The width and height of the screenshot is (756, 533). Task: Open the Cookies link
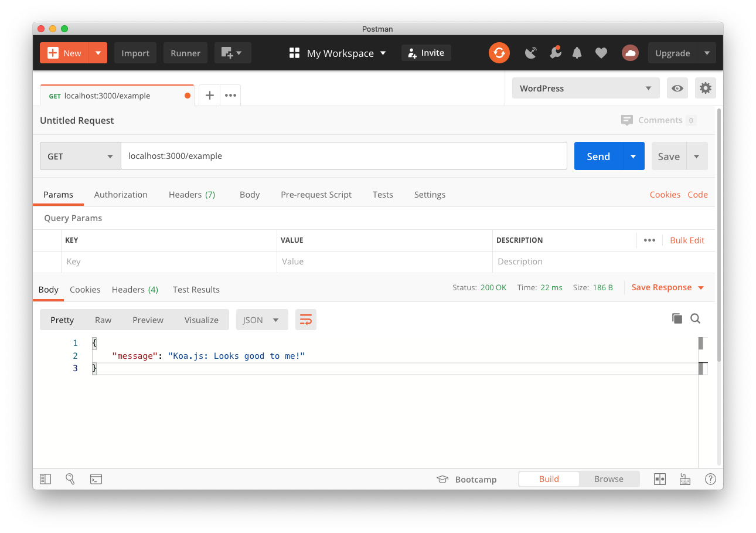tap(665, 194)
